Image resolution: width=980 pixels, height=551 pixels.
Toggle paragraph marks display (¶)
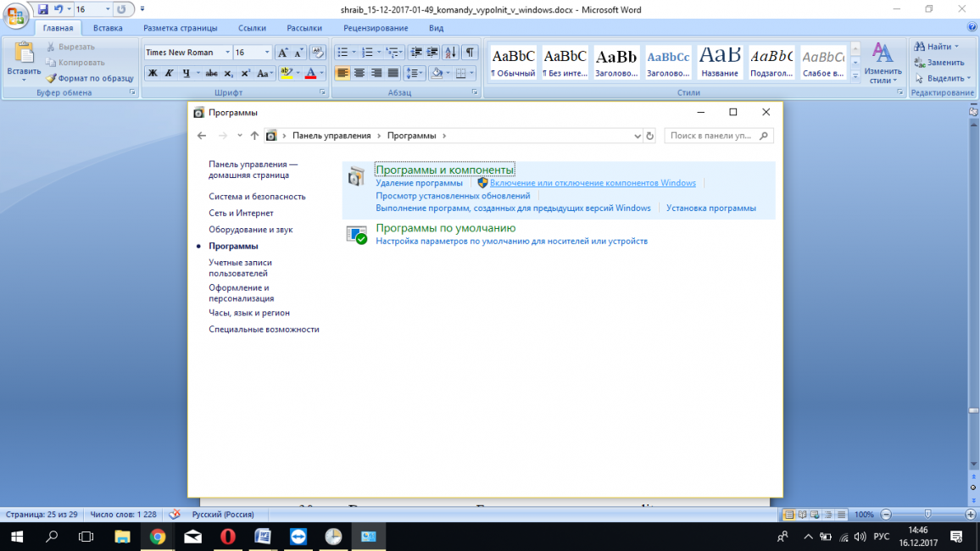point(470,53)
